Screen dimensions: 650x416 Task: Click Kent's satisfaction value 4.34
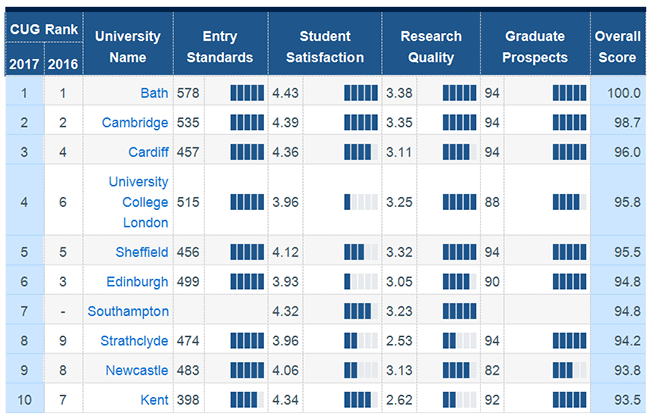click(x=285, y=400)
